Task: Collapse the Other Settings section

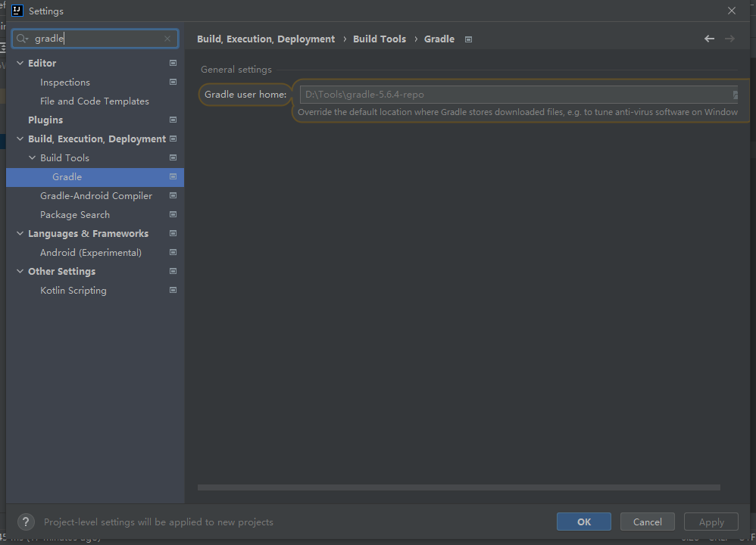Action: pyautogui.click(x=20, y=272)
